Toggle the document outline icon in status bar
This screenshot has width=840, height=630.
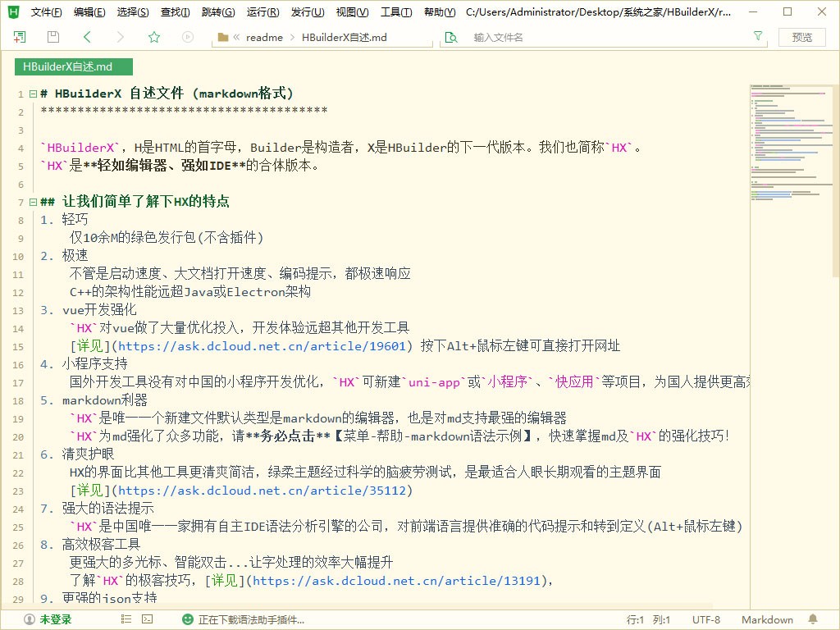point(126,619)
